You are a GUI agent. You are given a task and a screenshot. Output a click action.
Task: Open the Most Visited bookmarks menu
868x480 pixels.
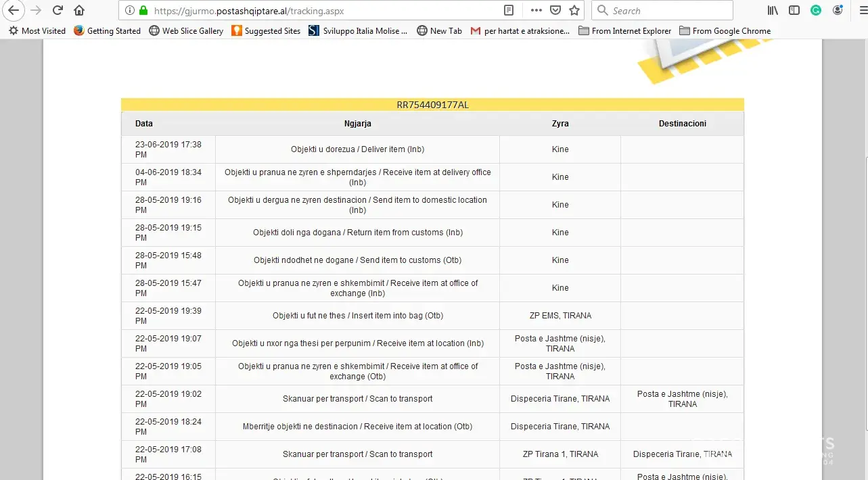(37, 30)
